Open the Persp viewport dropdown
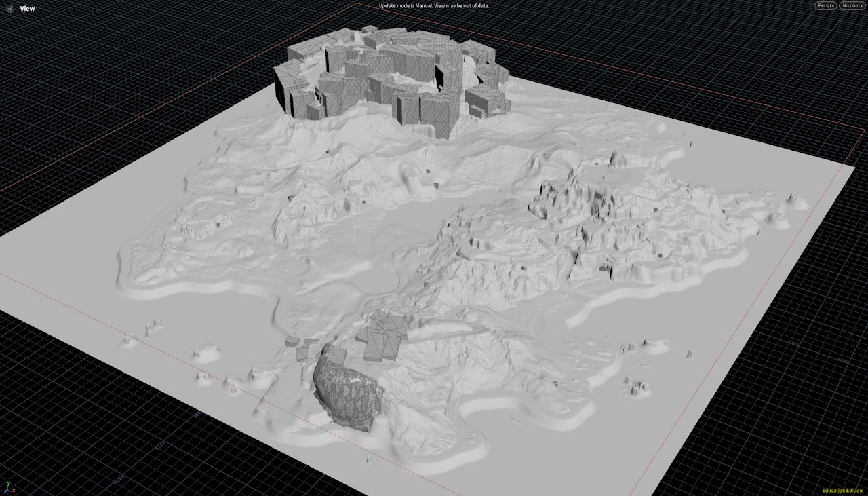 [825, 5]
